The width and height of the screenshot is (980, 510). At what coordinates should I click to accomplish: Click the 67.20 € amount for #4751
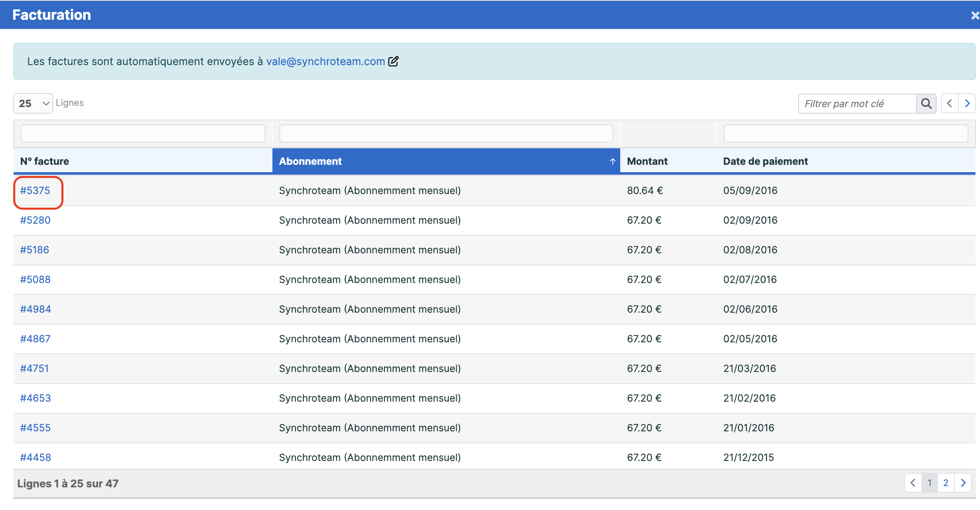point(644,369)
